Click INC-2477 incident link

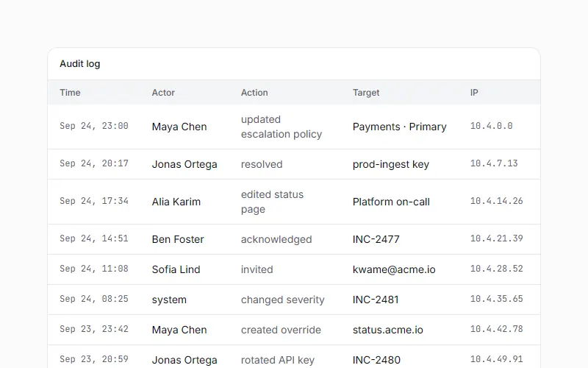click(376, 239)
